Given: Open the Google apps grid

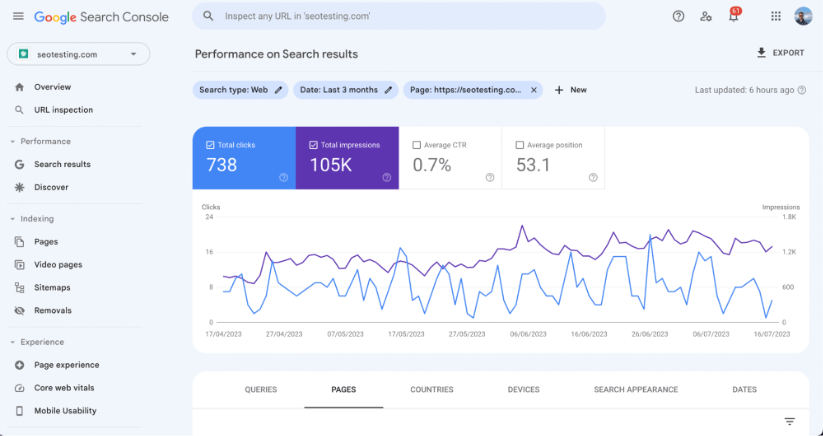Looking at the screenshot, I should [776, 16].
